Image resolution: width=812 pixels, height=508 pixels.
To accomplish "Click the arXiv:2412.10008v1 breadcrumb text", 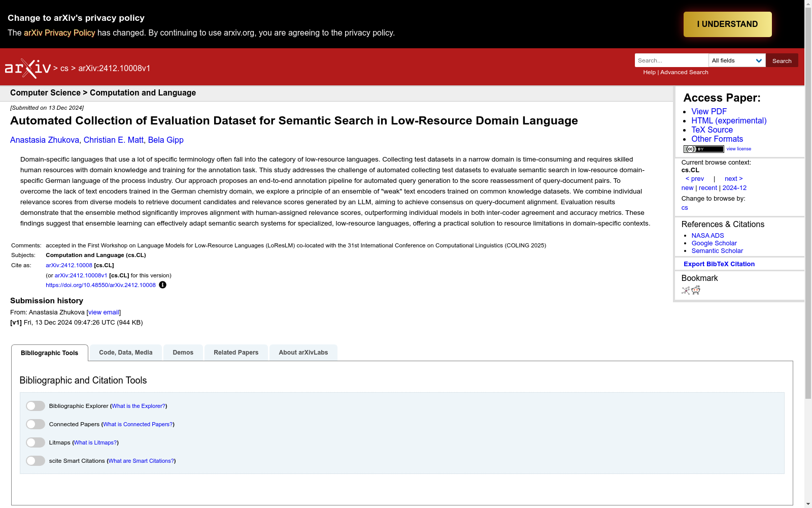I will [114, 69].
